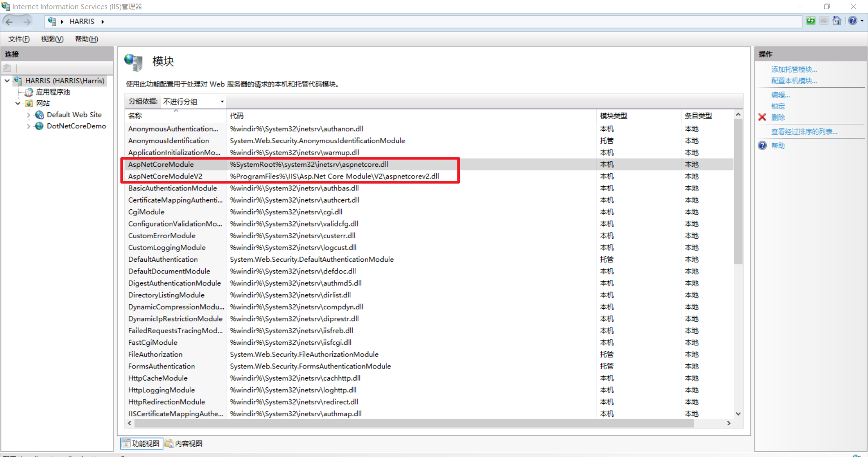Select the DotNetCoreDemo globe icon
Screen dimensions: 868x457
[39, 126]
